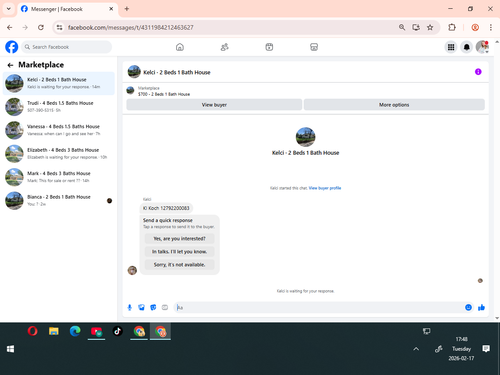View site information icon in address bar
This screenshot has height=375, width=500.
pos(59,27)
